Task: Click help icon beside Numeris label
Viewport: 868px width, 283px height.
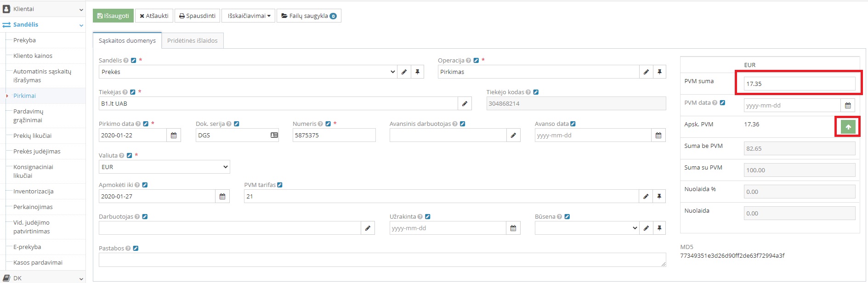Action: [x=320, y=124]
